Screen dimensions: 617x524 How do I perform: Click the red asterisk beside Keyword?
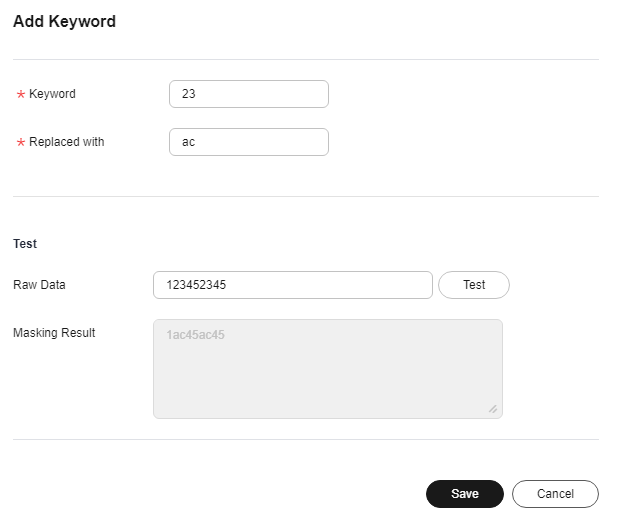click(x=21, y=95)
